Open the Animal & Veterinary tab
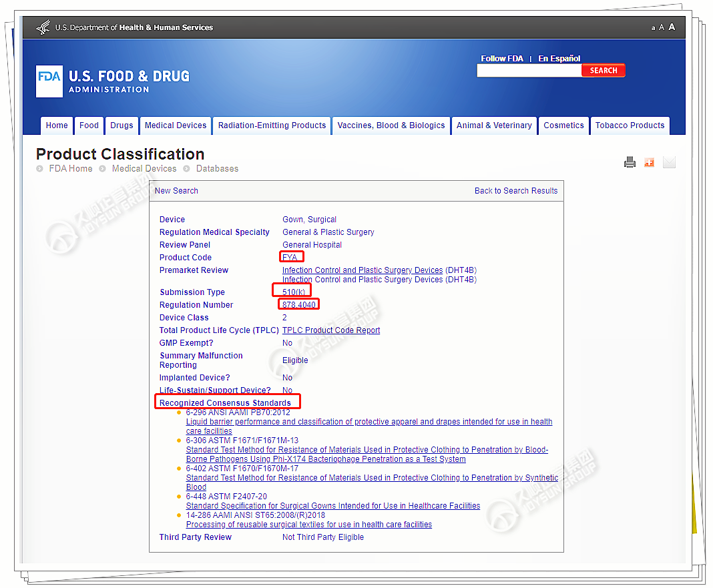The height and width of the screenshot is (588, 713). tap(494, 125)
